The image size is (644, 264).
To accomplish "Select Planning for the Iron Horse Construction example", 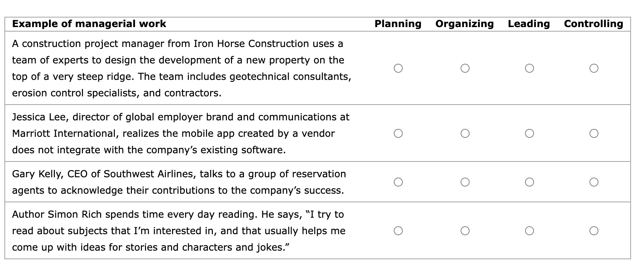I will point(398,68).
